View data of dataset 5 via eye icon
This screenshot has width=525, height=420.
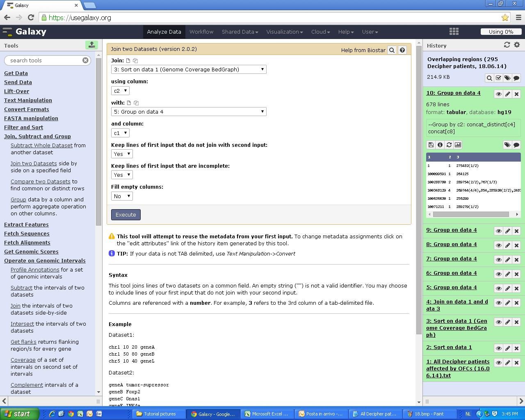coord(498,288)
